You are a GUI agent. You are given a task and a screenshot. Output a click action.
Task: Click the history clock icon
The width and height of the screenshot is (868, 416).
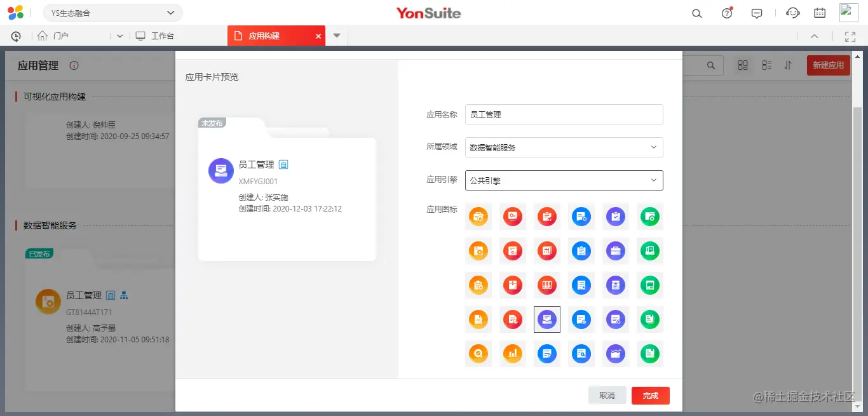[16, 36]
